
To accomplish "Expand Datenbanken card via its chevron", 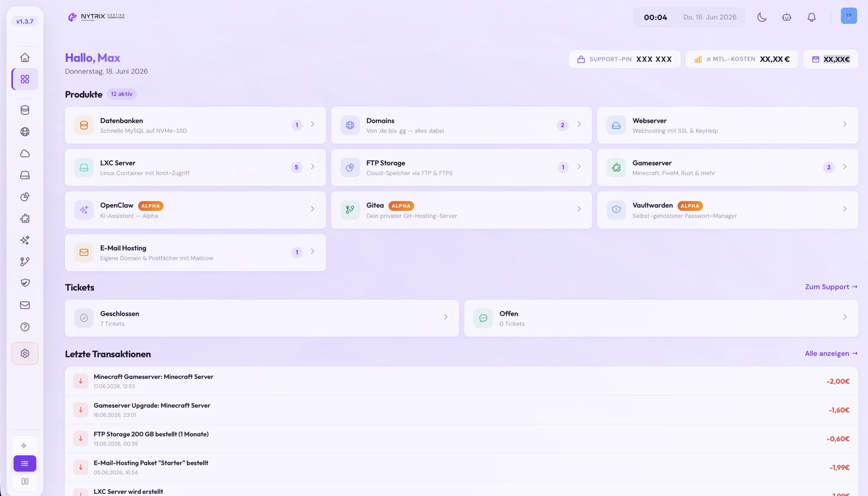I will click(x=312, y=124).
